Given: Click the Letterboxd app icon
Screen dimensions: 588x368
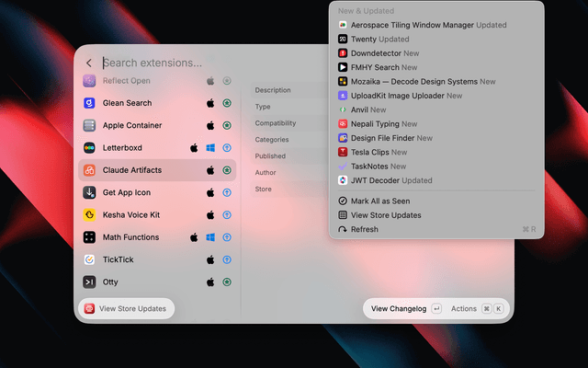Looking at the screenshot, I should 89,148.
